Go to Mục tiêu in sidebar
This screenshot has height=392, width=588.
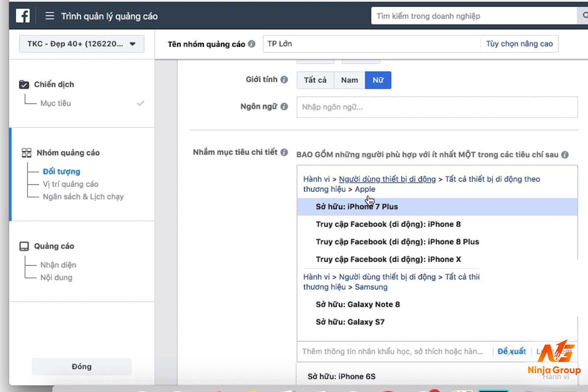point(55,103)
